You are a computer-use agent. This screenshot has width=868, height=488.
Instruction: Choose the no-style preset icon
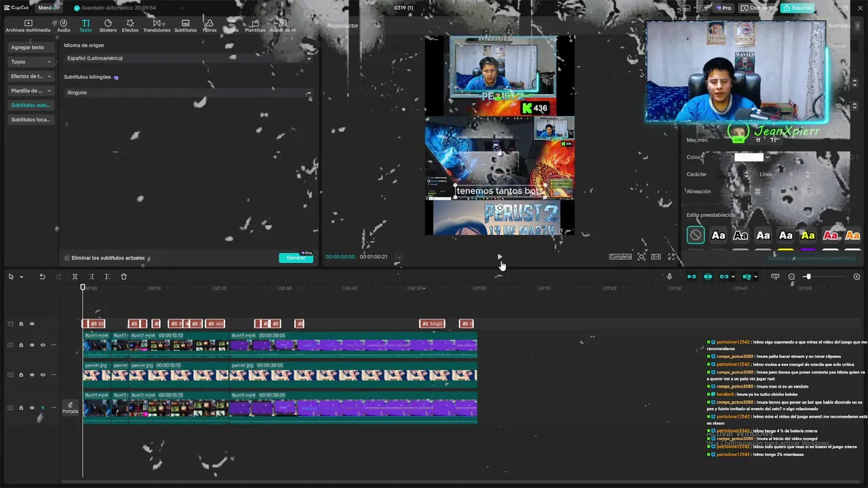[696, 235]
